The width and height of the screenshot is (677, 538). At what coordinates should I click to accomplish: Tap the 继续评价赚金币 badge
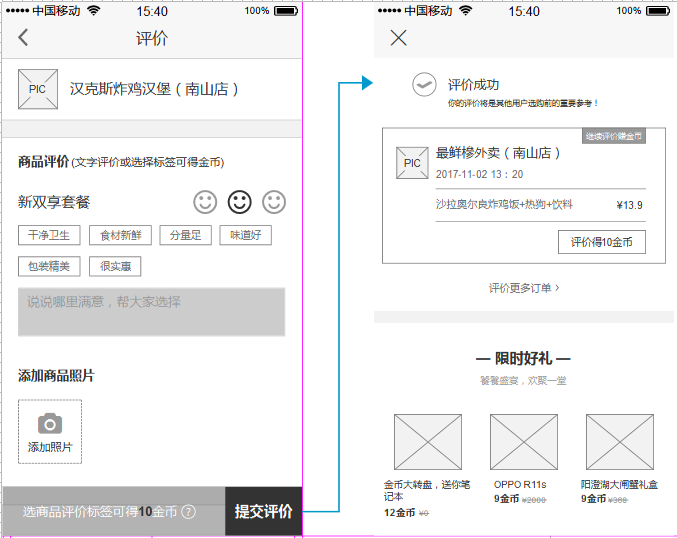point(614,136)
